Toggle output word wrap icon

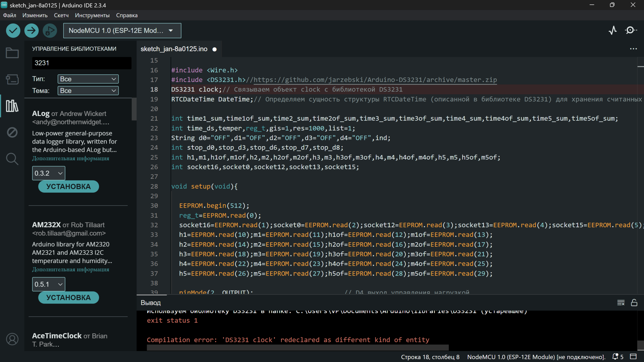point(621,303)
